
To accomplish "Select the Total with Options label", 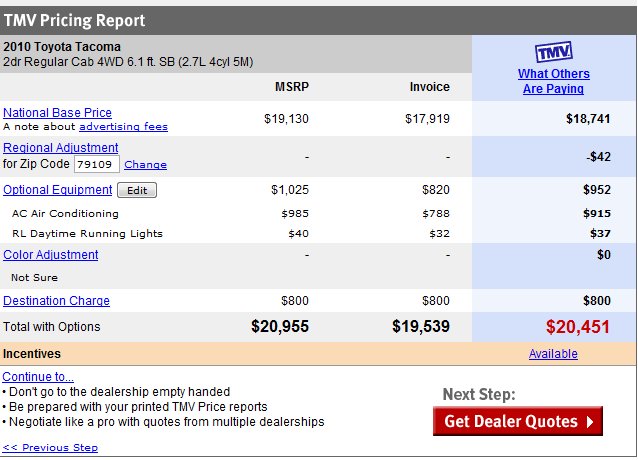I will coord(51,327).
